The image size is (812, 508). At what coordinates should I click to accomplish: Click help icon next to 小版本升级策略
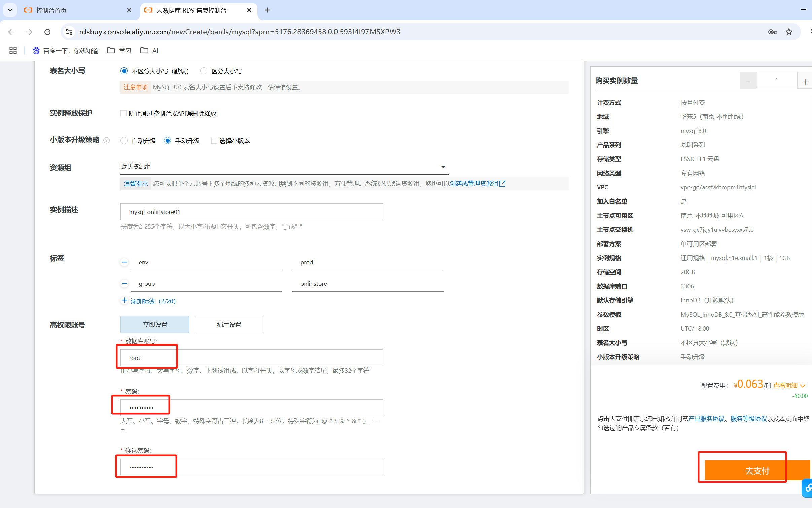[107, 140]
